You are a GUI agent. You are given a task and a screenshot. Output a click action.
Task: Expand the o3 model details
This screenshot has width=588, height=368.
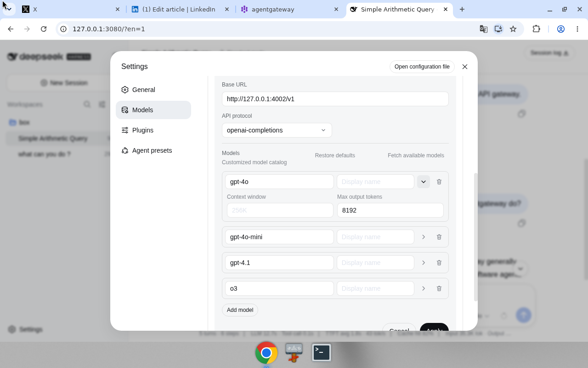pos(424,288)
